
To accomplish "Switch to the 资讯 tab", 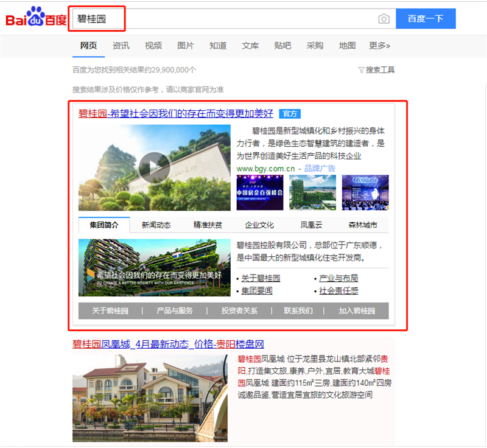I will pos(121,46).
